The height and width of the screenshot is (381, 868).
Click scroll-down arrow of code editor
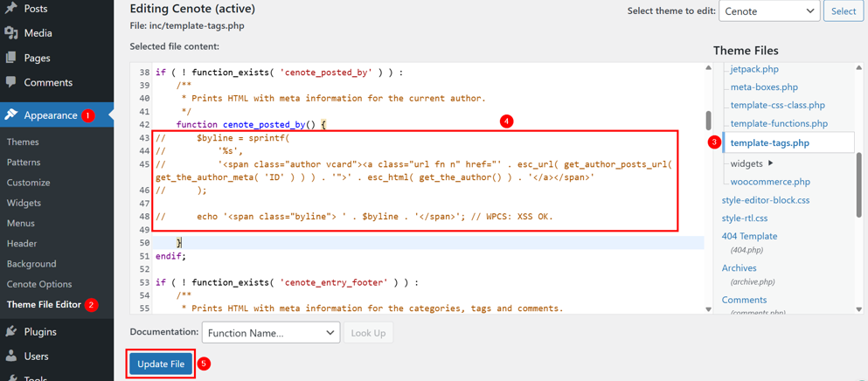tap(708, 309)
